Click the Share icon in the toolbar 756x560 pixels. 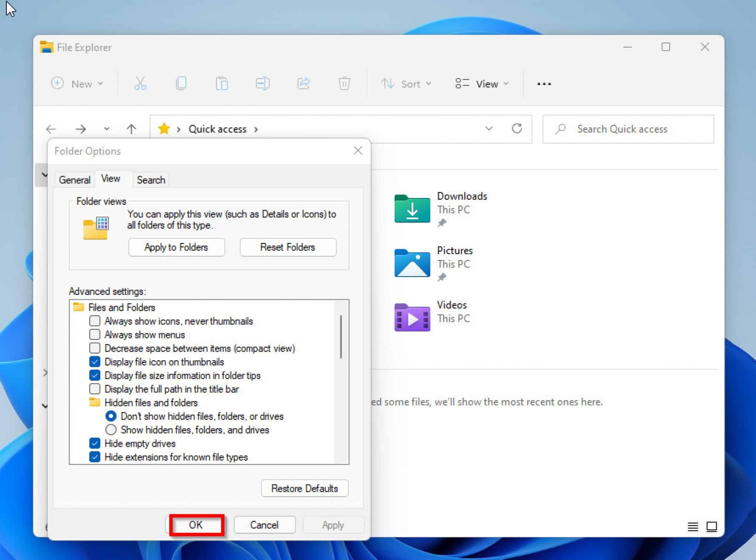(x=303, y=84)
